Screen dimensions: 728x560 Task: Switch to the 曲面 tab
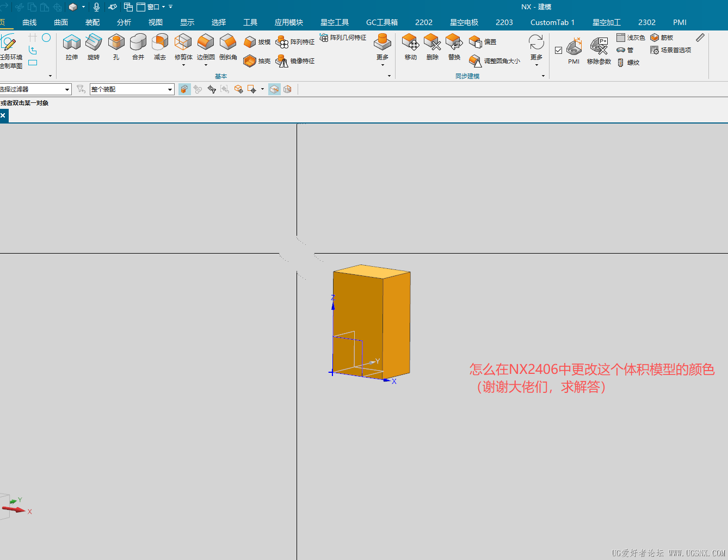61,22
